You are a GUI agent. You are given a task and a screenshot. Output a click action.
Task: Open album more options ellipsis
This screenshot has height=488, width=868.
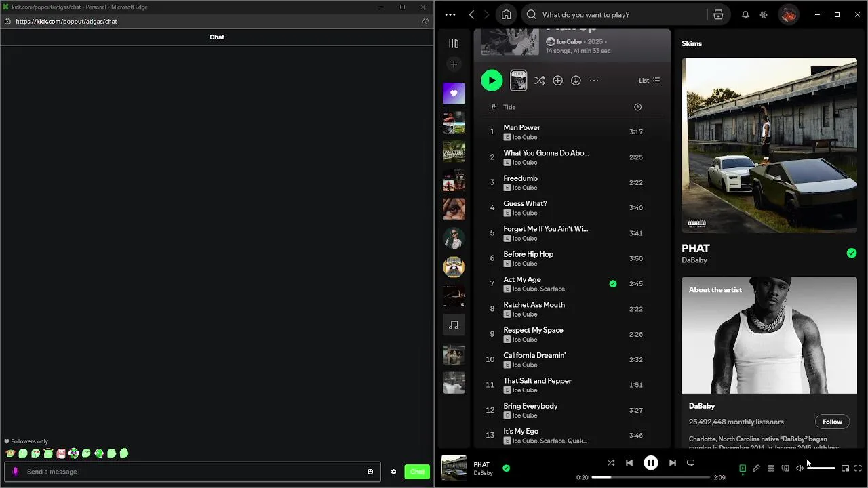(594, 81)
